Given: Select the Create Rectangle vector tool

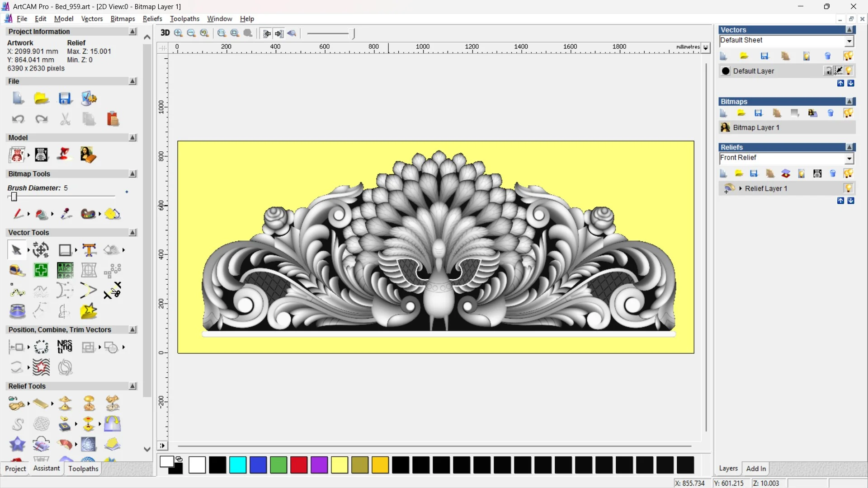Looking at the screenshot, I should (x=65, y=250).
